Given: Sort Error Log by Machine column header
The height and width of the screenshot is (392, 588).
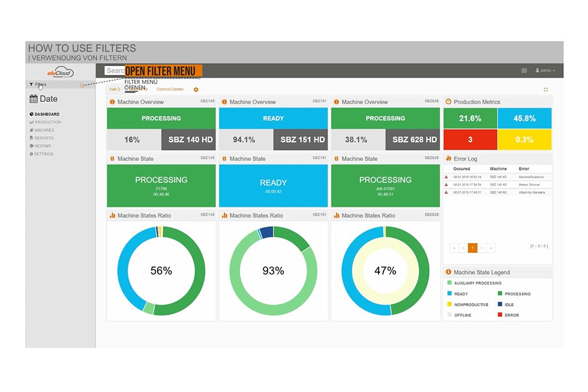Looking at the screenshot, I should point(498,169).
